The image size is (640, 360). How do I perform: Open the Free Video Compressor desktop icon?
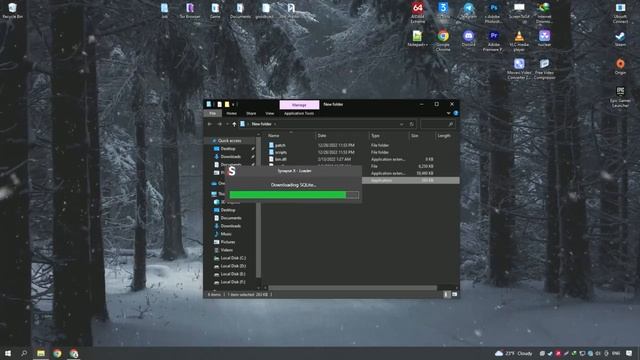point(544,68)
